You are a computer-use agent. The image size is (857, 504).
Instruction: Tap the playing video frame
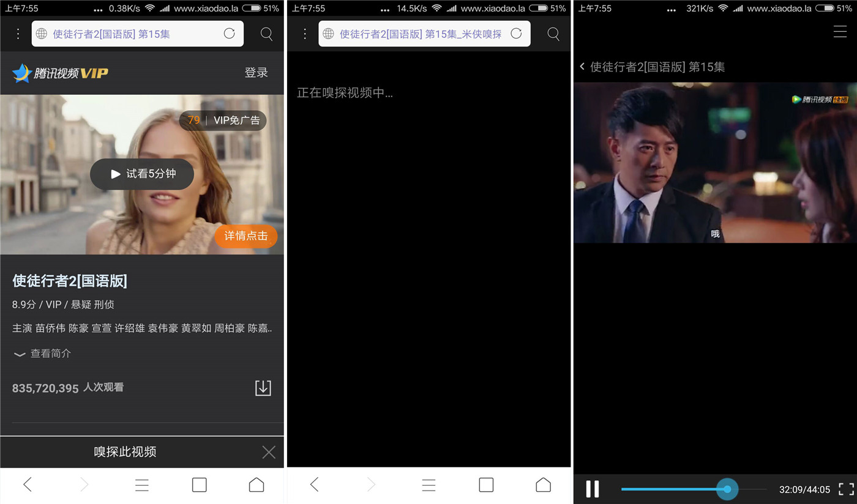[x=715, y=163]
